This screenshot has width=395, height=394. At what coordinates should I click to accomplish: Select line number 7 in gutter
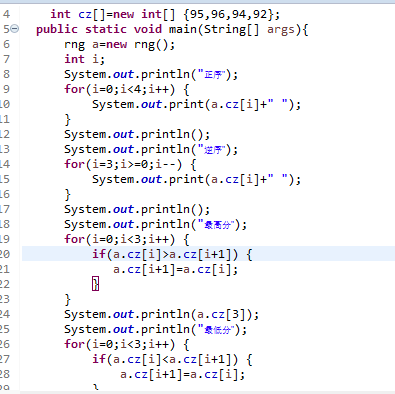click(x=6, y=59)
